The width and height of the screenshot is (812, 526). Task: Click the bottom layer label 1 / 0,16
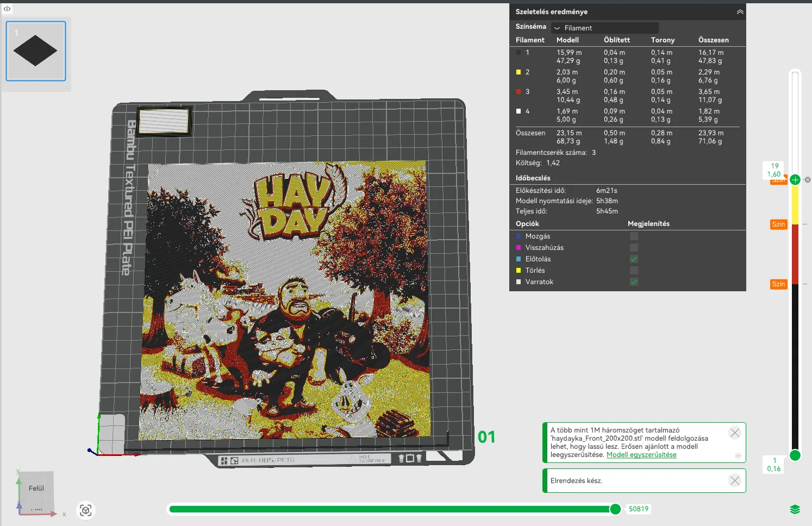click(x=774, y=465)
